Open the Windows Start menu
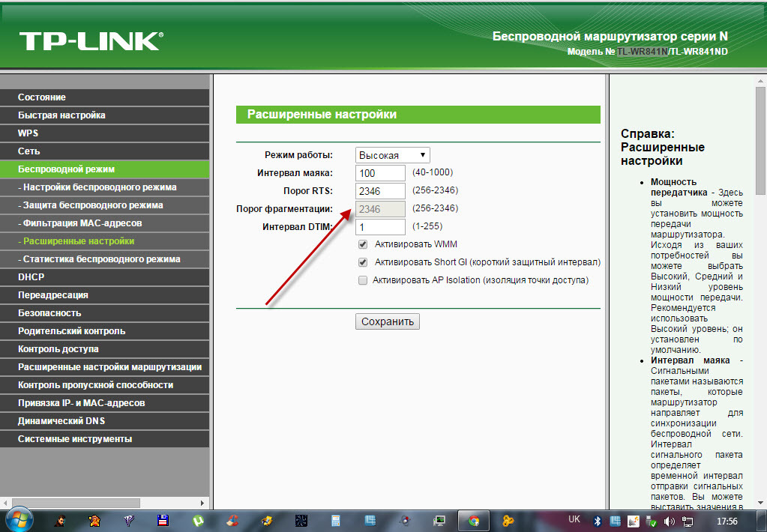Screen dimensions: 767x532 [x=16, y=519]
